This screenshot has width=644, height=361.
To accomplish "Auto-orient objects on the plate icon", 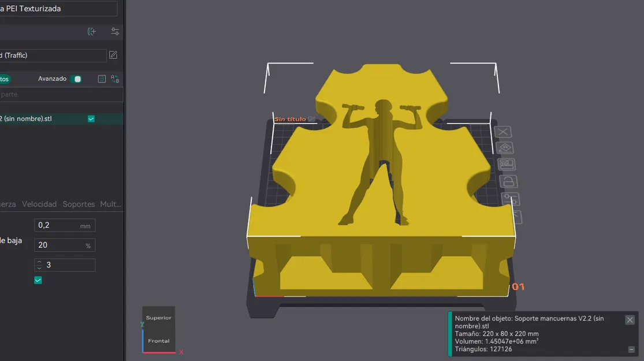I will click(505, 148).
